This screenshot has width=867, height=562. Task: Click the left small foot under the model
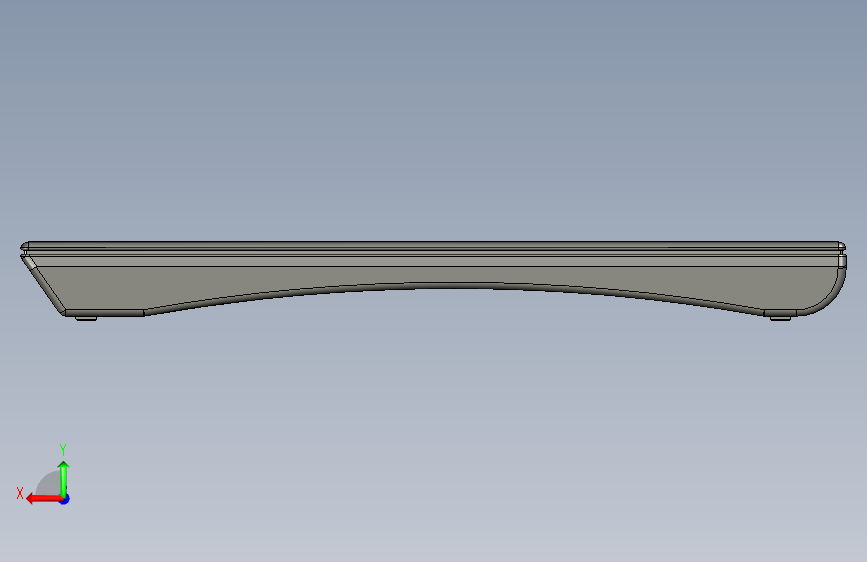[x=86, y=318]
